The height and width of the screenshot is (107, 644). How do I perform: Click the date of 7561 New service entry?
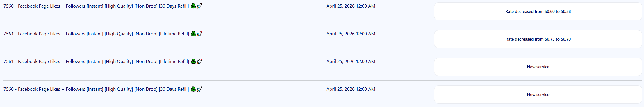[351, 62]
